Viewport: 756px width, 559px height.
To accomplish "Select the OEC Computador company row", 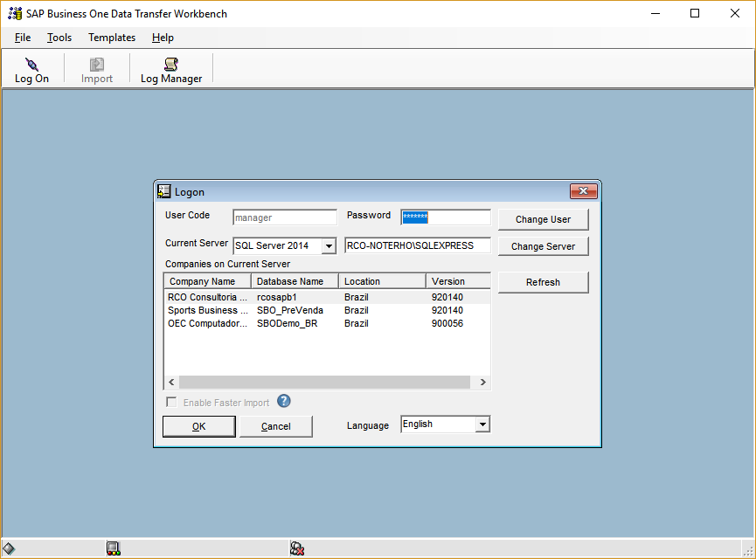I will (x=328, y=323).
